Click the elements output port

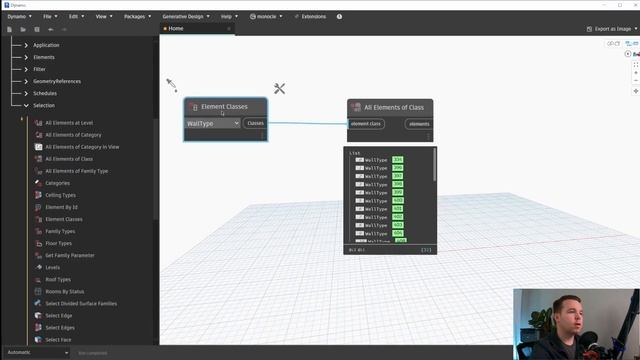[x=419, y=124]
